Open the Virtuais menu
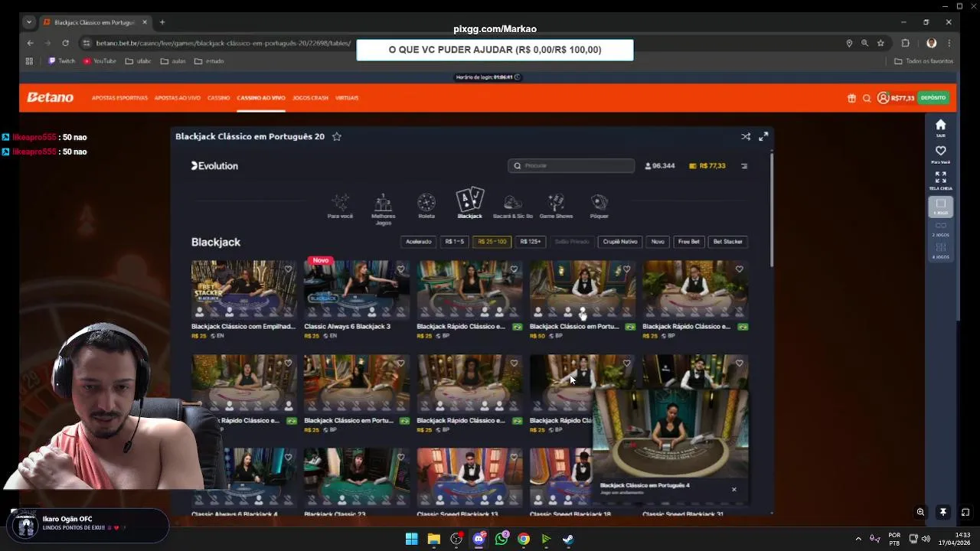The height and width of the screenshot is (551, 980). 347,98
